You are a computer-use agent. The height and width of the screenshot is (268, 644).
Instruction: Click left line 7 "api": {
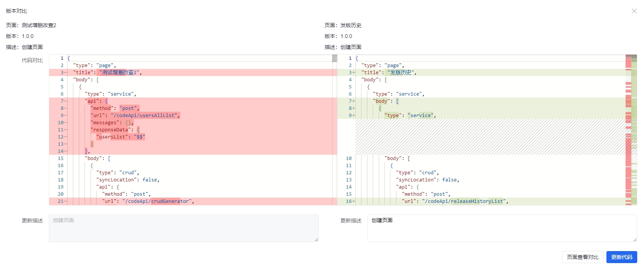[x=193, y=101]
